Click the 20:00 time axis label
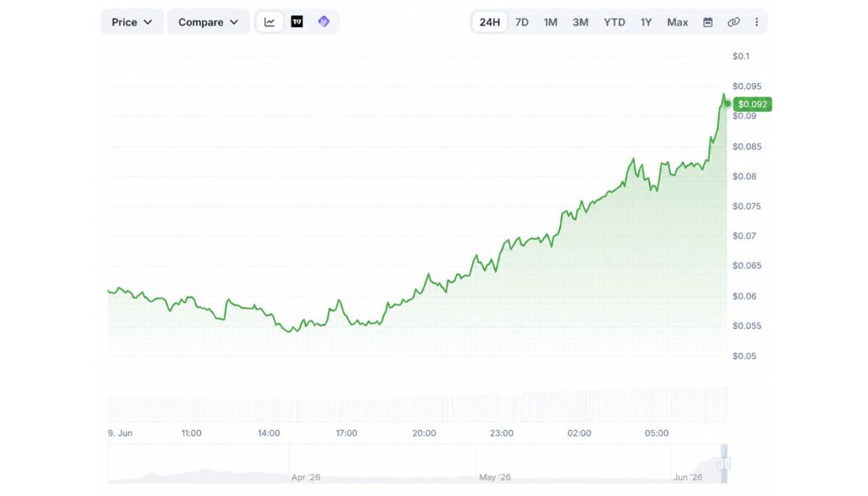 pyautogui.click(x=424, y=433)
